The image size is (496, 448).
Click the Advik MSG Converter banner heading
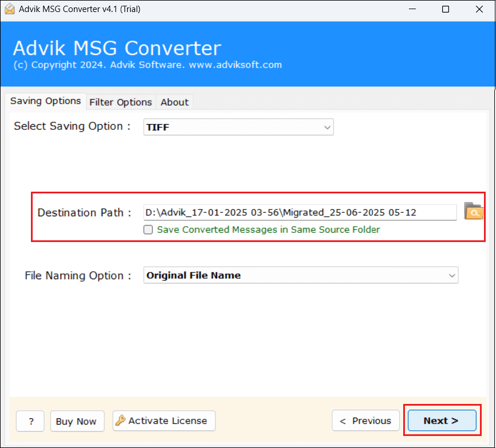click(117, 48)
